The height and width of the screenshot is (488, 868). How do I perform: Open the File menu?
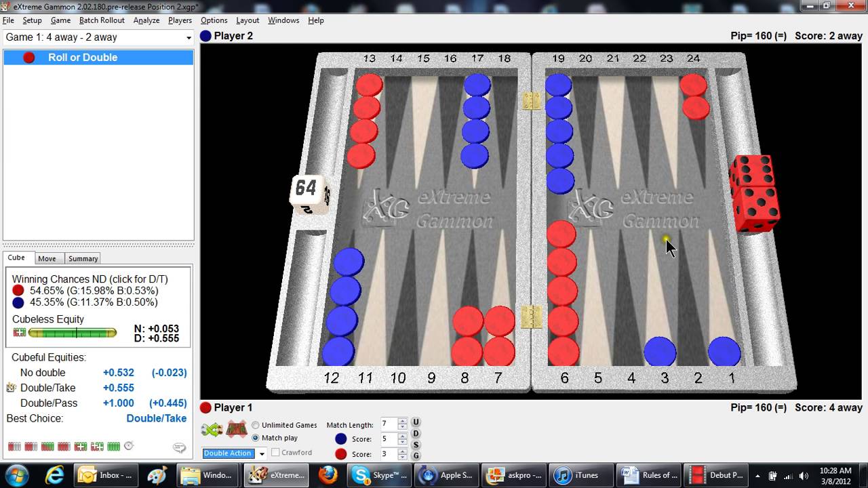click(8, 20)
